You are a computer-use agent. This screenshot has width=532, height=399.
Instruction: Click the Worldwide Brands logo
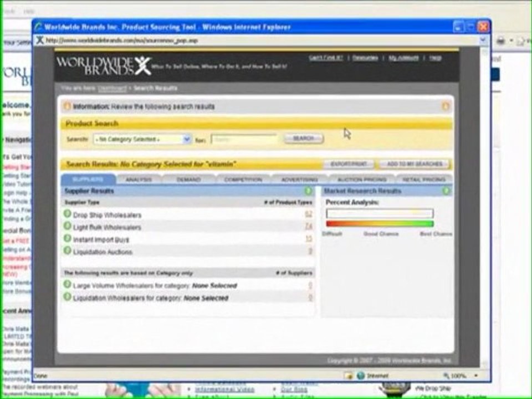104,65
